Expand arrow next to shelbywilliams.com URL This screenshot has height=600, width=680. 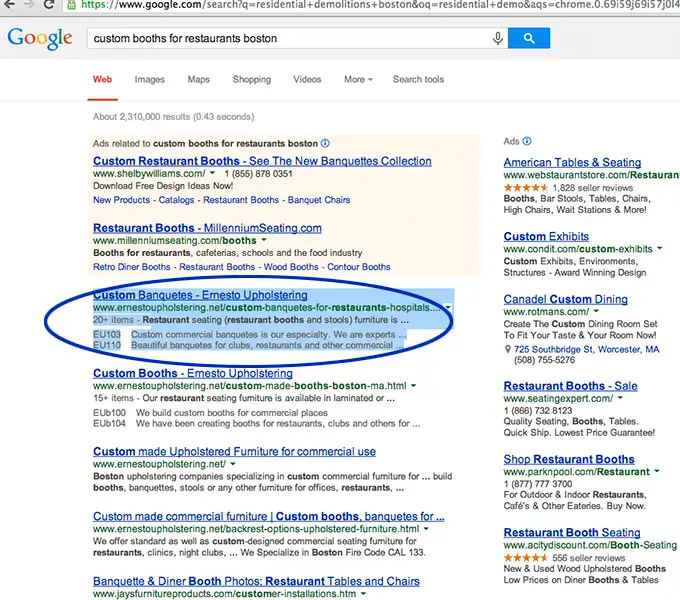pyautogui.click(x=213, y=174)
